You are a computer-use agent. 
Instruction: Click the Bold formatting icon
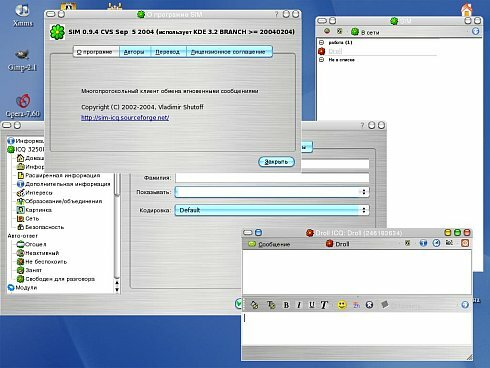coord(286,305)
